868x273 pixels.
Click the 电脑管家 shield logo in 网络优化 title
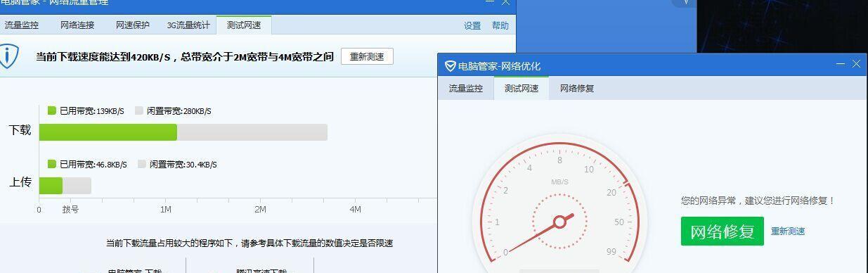point(451,66)
